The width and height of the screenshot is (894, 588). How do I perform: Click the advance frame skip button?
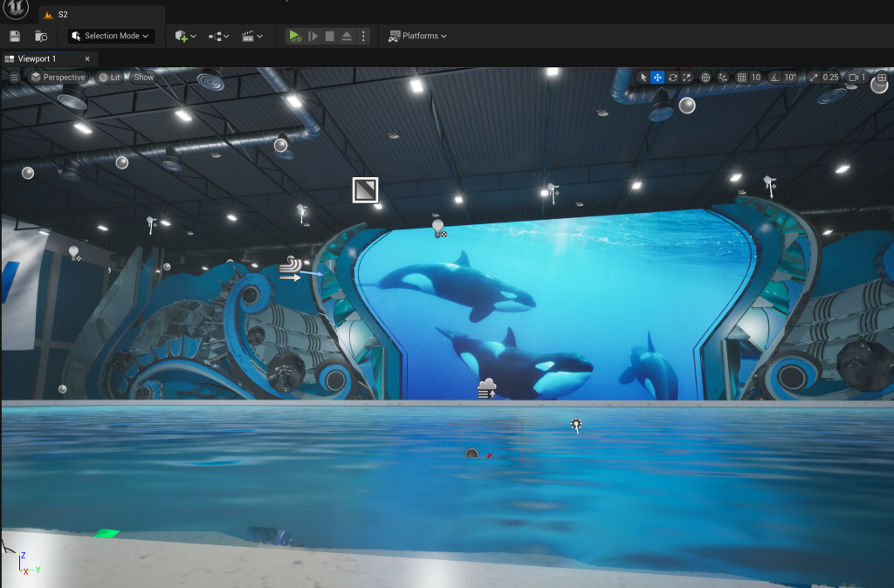pos(313,36)
